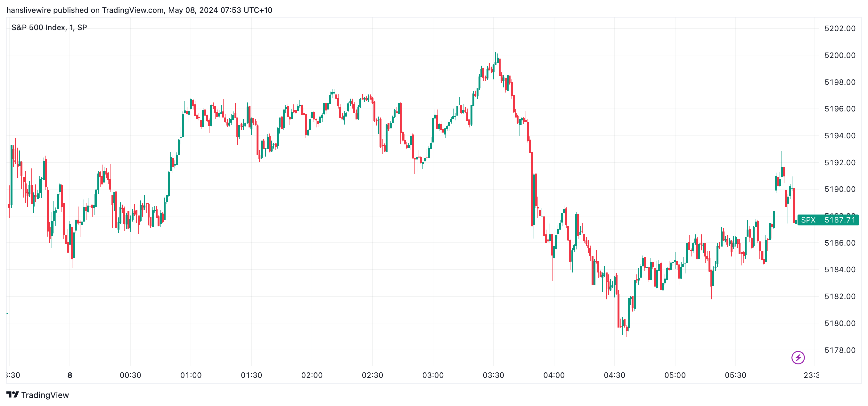The image size is (868, 406).
Task: Click the 03:30 time axis label
Action: [493, 375]
